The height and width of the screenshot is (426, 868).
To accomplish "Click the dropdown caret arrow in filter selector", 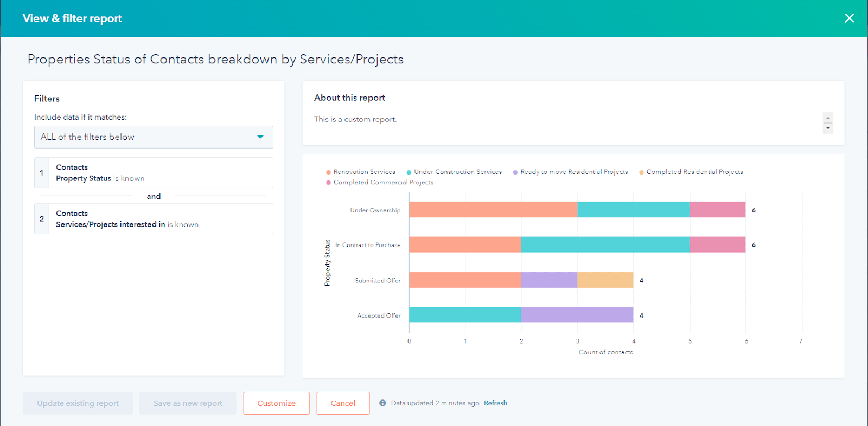I will [260, 137].
